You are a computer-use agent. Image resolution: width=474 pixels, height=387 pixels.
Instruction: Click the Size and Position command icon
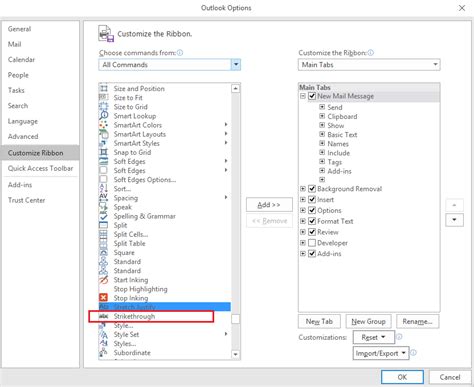(x=104, y=88)
